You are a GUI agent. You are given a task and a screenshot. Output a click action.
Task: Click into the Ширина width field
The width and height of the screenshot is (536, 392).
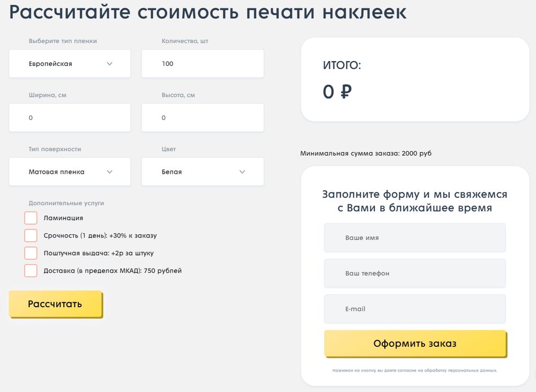[69, 118]
